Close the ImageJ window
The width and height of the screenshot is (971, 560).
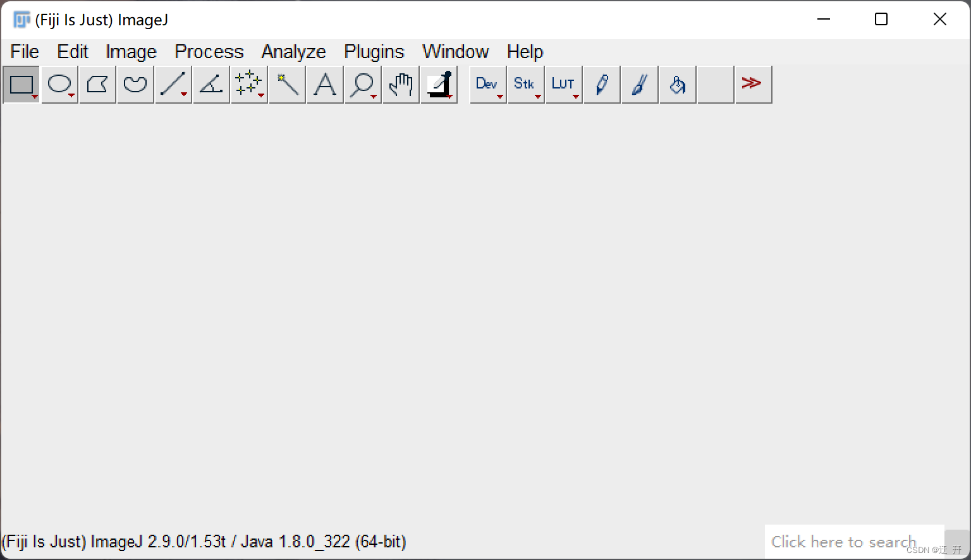tap(940, 20)
